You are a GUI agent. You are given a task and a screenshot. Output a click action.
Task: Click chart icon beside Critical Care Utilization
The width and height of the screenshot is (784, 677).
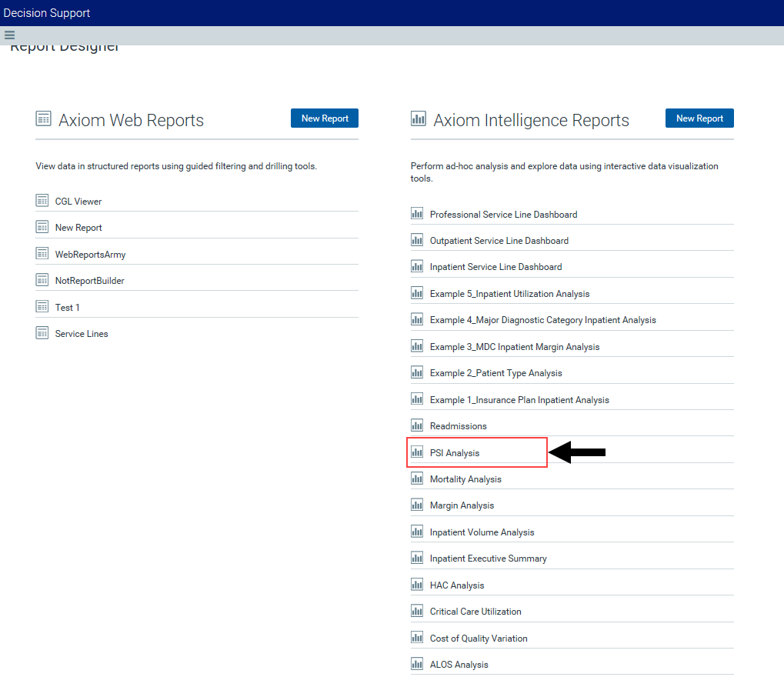point(417,611)
